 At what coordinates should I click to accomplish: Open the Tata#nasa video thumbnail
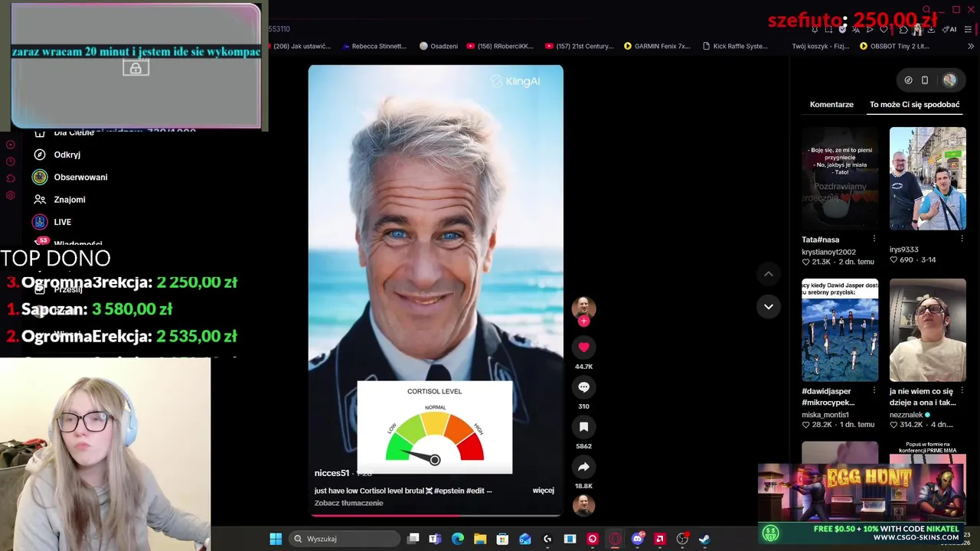pos(840,178)
